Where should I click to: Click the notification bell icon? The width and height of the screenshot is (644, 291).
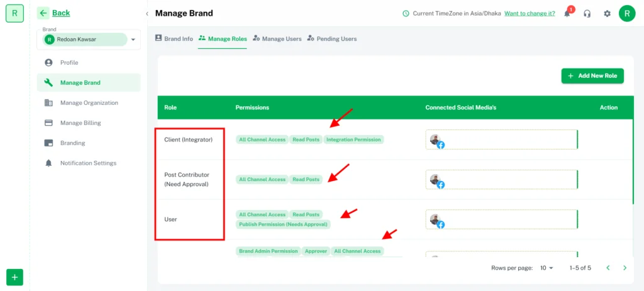(567, 14)
